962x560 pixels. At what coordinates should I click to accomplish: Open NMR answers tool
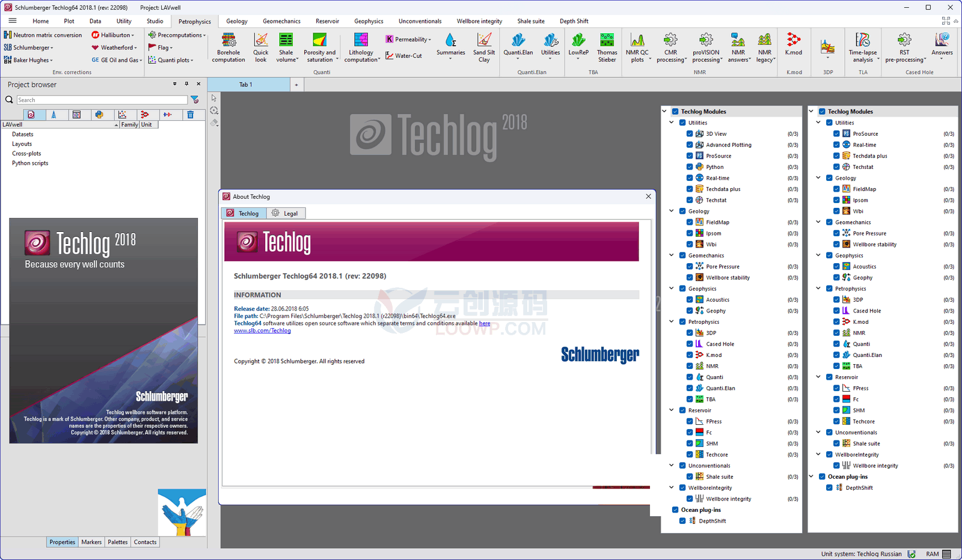click(738, 47)
